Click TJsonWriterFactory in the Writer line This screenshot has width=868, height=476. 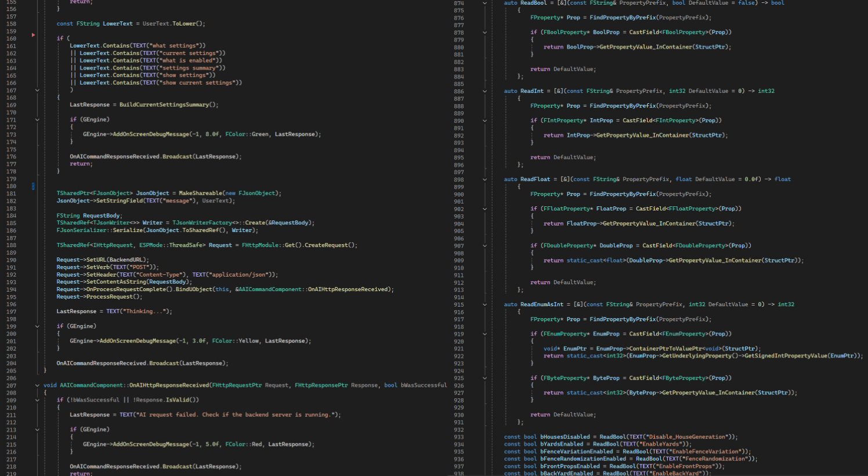[202, 223]
